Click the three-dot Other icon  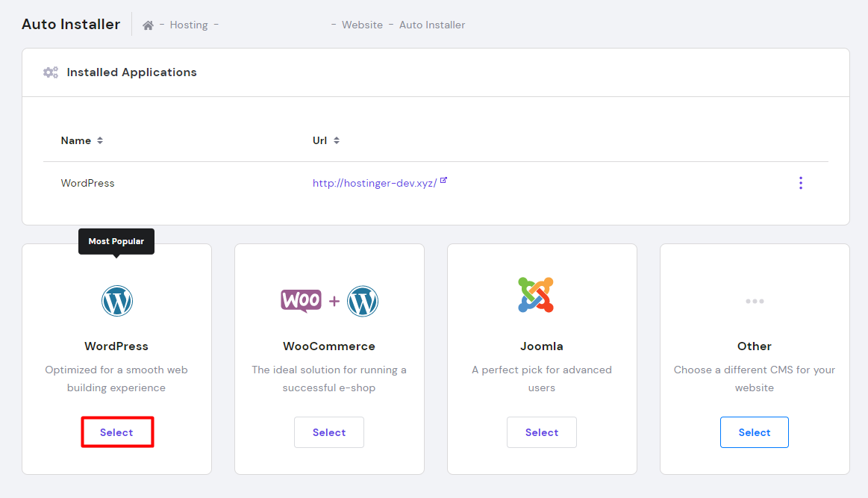coord(754,302)
